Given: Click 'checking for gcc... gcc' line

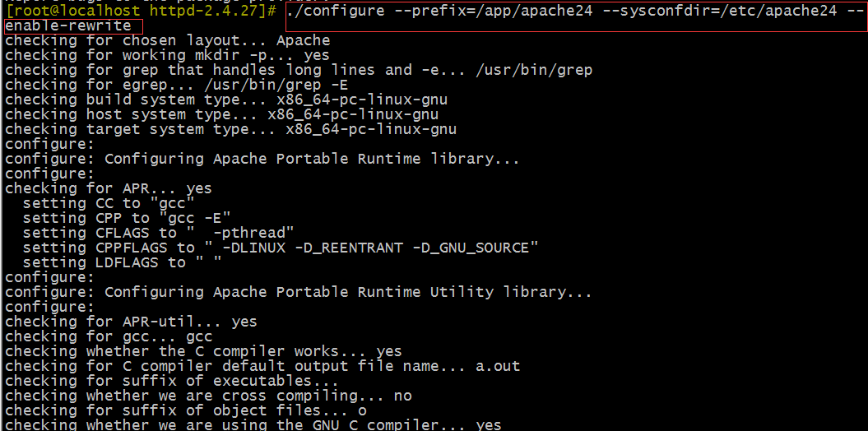Looking at the screenshot, I should 109,336.
